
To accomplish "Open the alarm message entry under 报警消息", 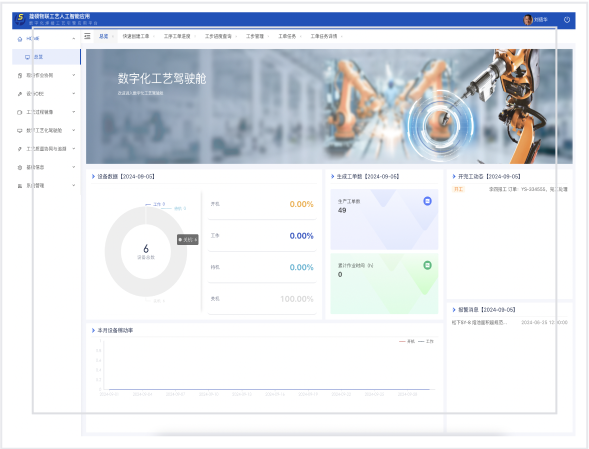I will [509, 322].
